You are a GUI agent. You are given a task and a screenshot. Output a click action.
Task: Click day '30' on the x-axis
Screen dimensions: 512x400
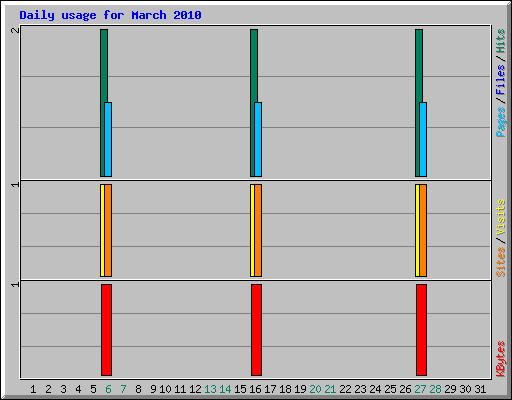465,389
